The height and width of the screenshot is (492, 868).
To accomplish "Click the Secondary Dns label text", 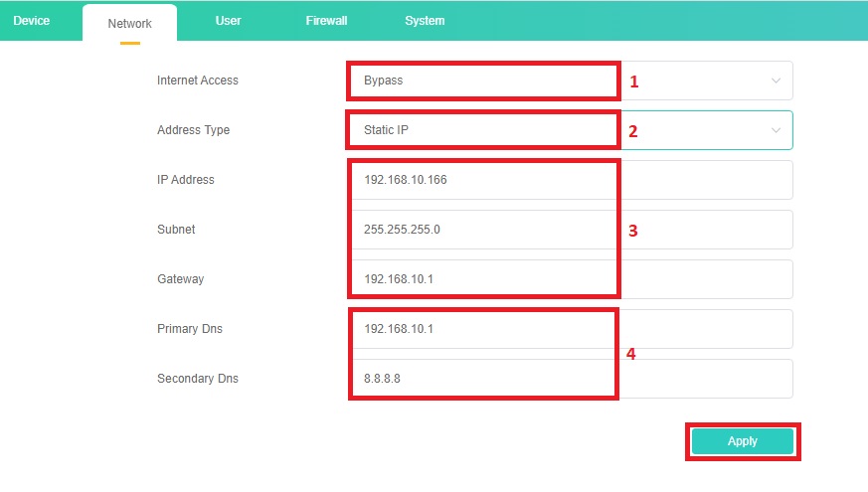I will click(x=198, y=379).
